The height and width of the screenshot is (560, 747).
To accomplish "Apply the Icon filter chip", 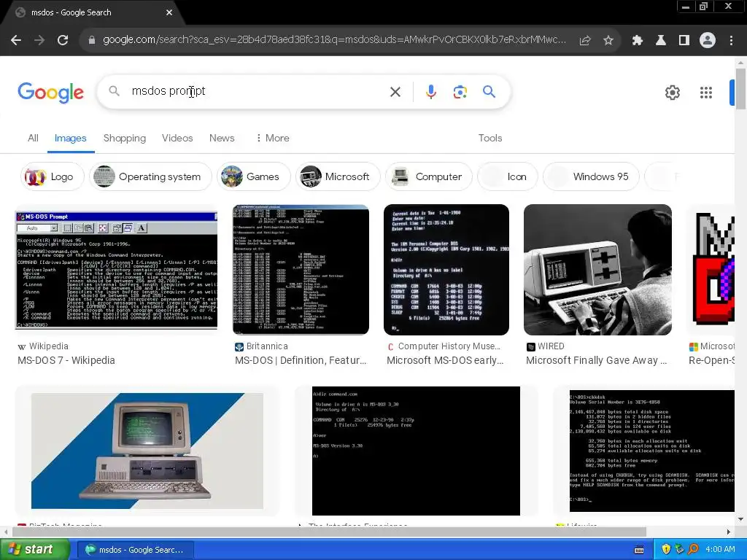I will (508, 176).
